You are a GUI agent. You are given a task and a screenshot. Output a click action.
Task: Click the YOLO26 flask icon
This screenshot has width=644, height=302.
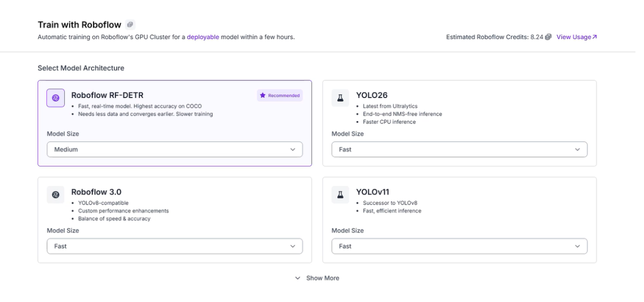click(340, 98)
